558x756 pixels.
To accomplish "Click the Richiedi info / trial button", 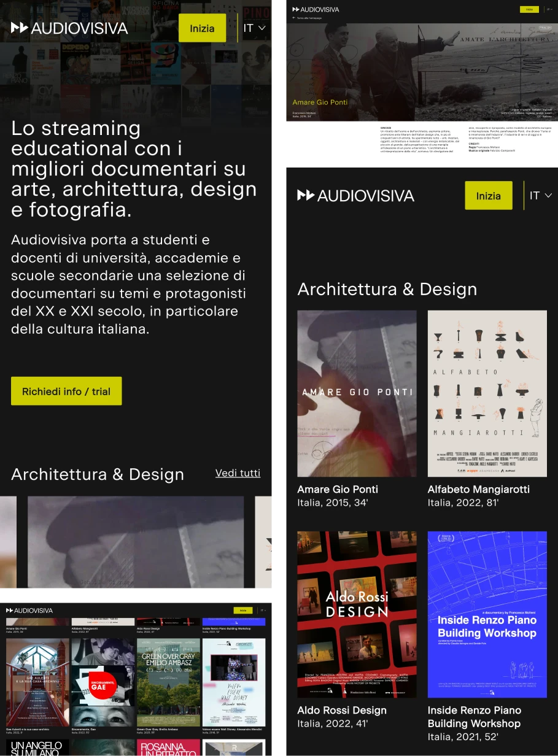I will click(66, 391).
